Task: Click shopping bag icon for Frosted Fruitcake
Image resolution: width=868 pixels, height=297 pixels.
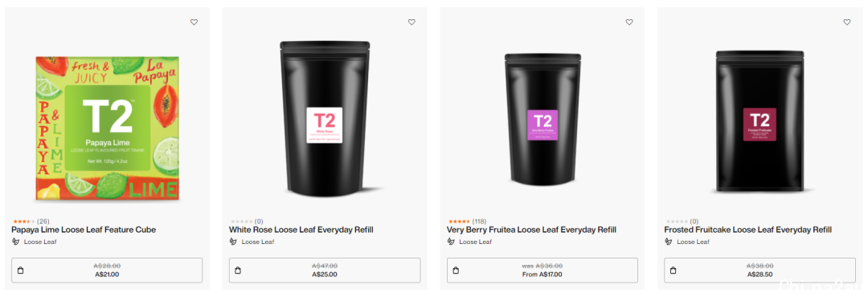Action: point(674,271)
